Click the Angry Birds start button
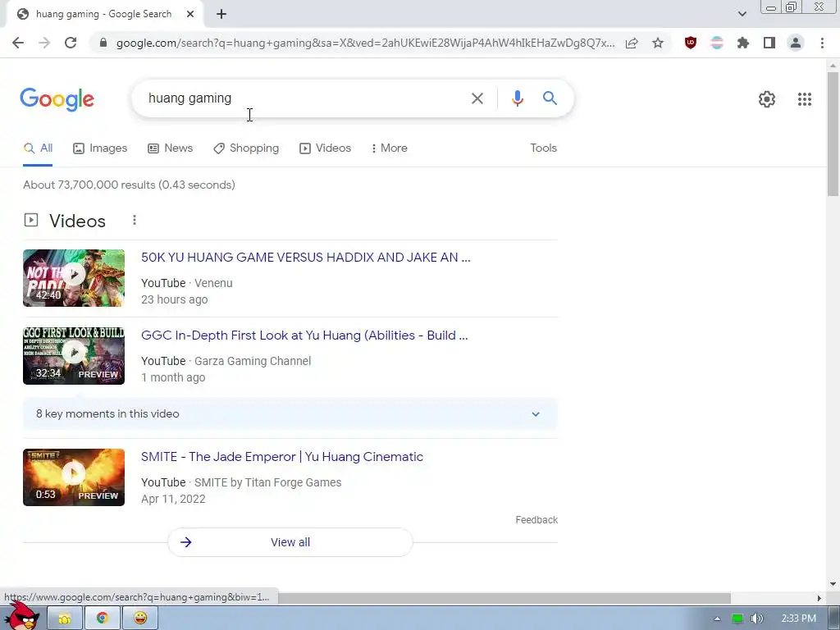Image resolution: width=840 pixels, height=630 pixels. 21,617
